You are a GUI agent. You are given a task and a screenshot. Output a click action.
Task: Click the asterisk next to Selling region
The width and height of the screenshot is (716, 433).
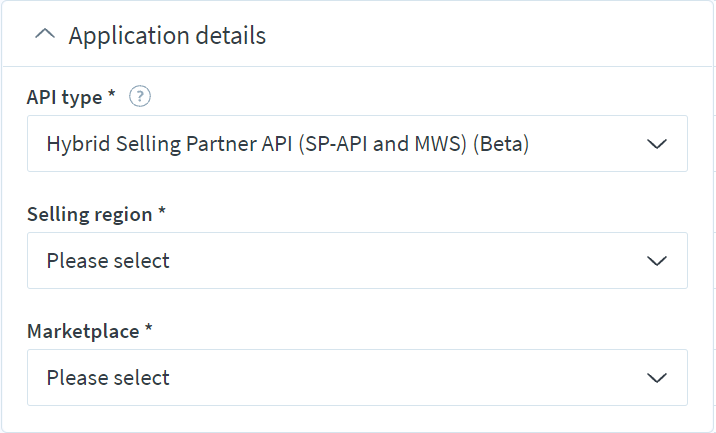click(x=162, y=210)
